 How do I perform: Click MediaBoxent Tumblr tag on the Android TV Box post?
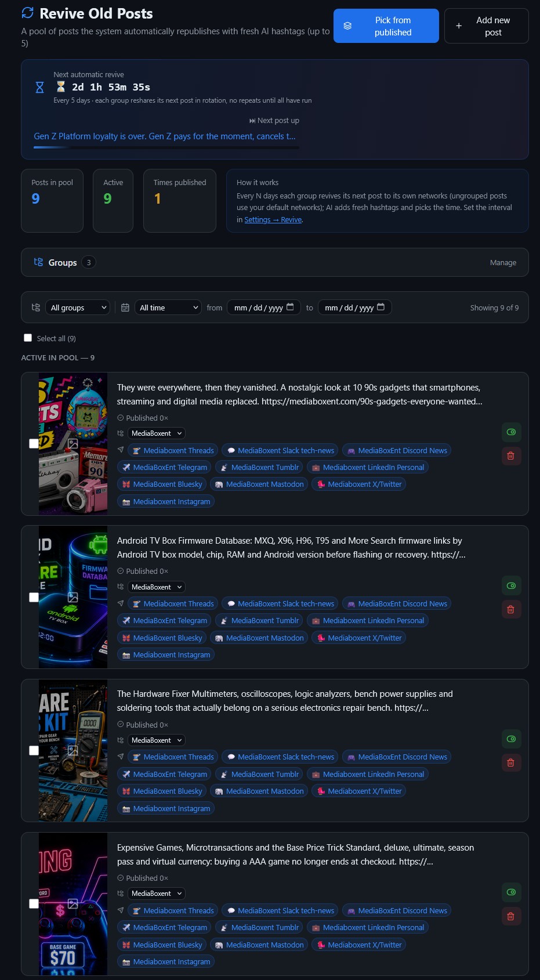tap(259, 621)
